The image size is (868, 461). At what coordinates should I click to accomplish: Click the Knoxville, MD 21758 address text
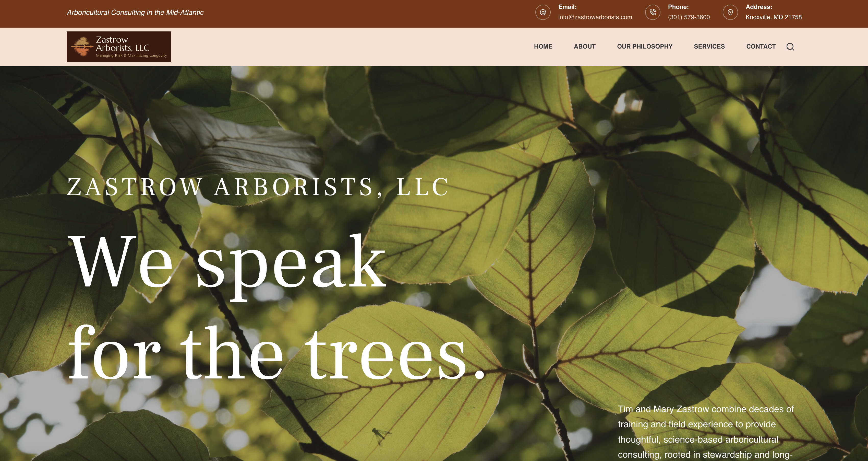click(x=773, y=17)
